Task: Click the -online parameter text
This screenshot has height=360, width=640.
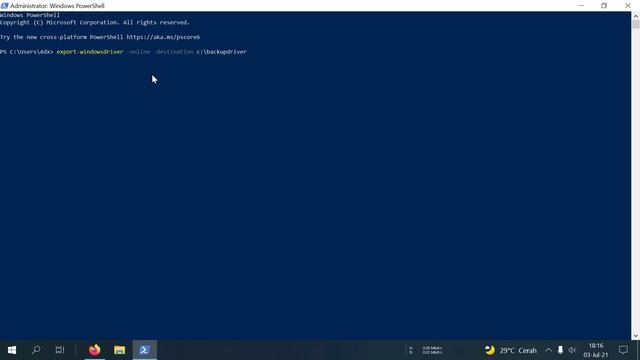Action: click(138, 52)
